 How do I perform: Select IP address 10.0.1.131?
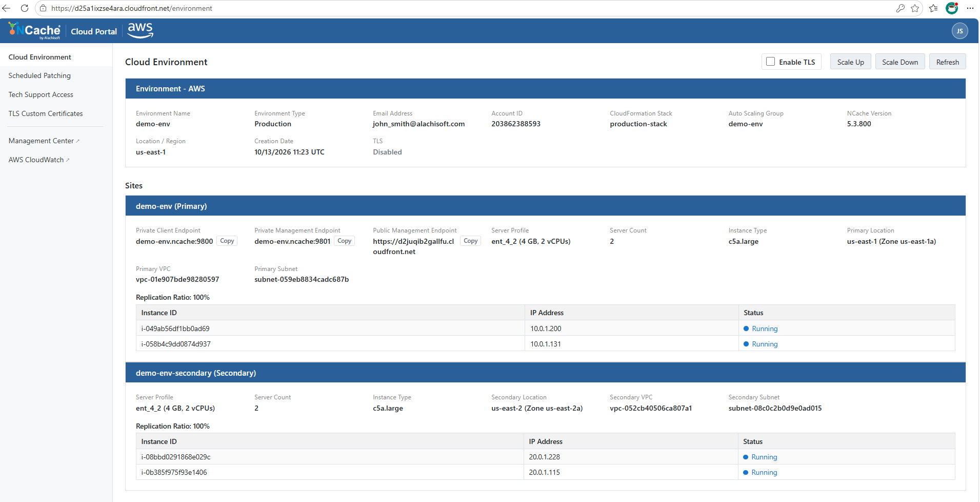pyautogui.click(x=546, y=344)
